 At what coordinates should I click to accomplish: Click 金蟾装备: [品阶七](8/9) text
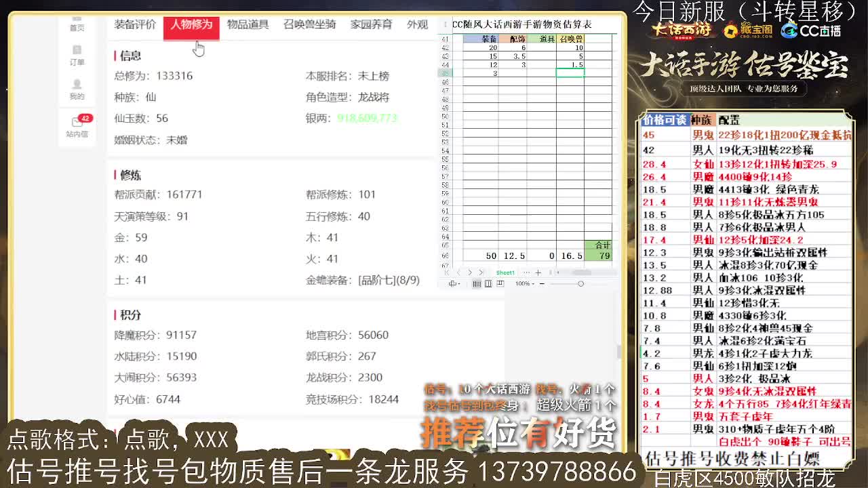(x=362, y=280)
